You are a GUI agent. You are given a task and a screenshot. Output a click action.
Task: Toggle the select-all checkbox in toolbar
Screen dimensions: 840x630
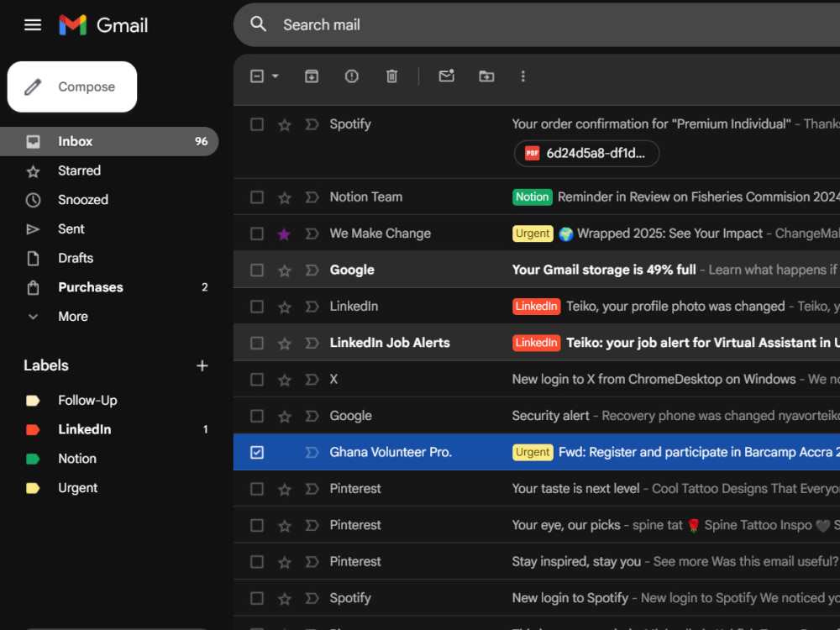257,76
